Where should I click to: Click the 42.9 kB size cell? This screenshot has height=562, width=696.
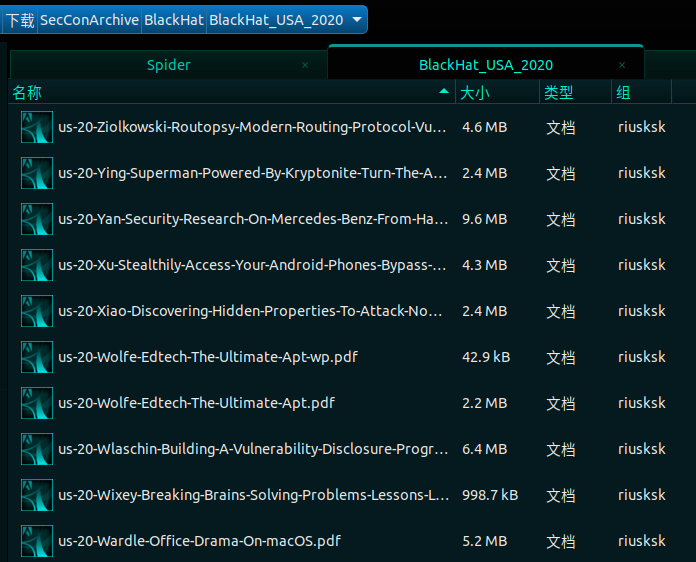click(486, 357)
